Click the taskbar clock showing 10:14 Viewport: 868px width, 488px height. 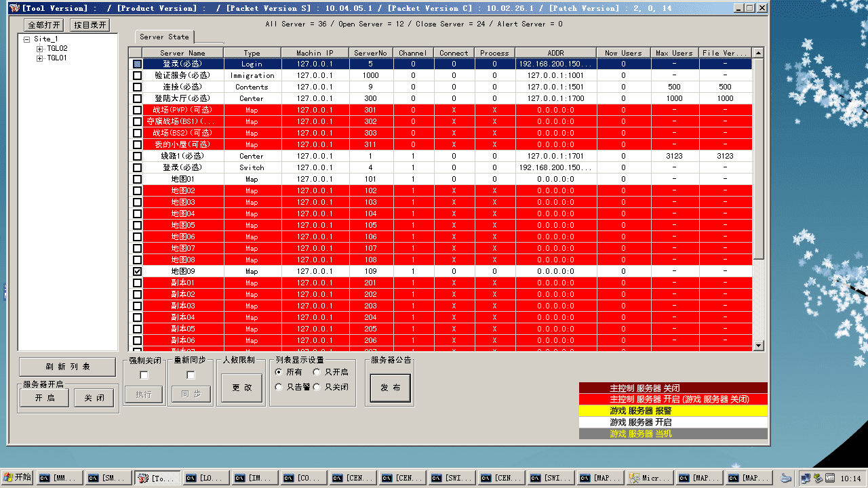pos(852,479)
